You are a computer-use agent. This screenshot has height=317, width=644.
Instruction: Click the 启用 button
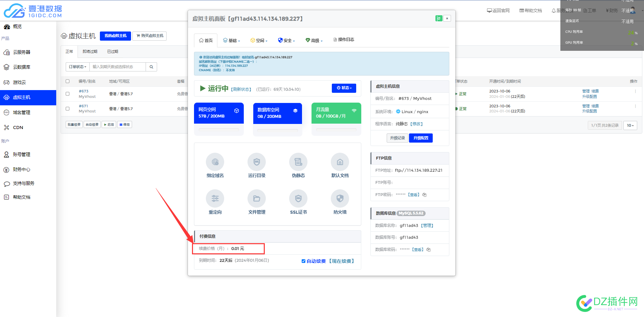pyautogui.click(x=109, y=125)
